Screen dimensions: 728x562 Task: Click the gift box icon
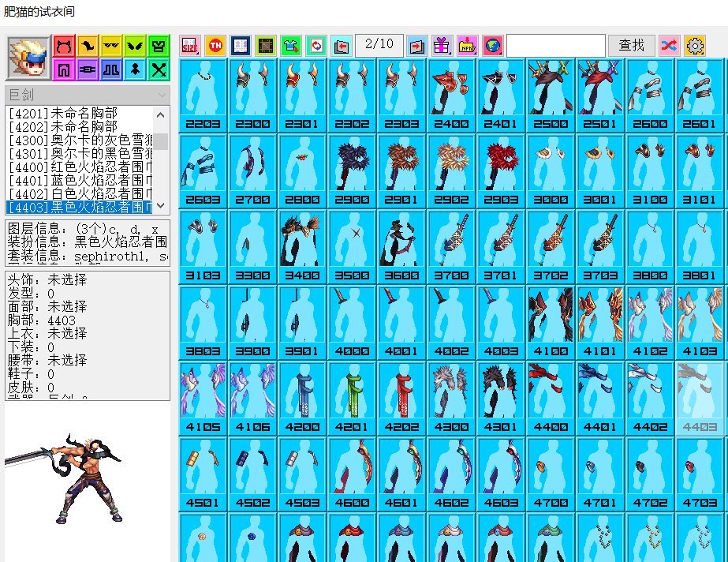tap(442, 46)
